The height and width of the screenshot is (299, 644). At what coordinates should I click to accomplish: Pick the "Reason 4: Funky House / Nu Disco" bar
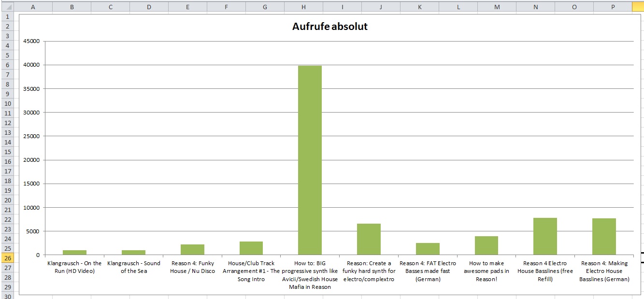coord(192,249)
